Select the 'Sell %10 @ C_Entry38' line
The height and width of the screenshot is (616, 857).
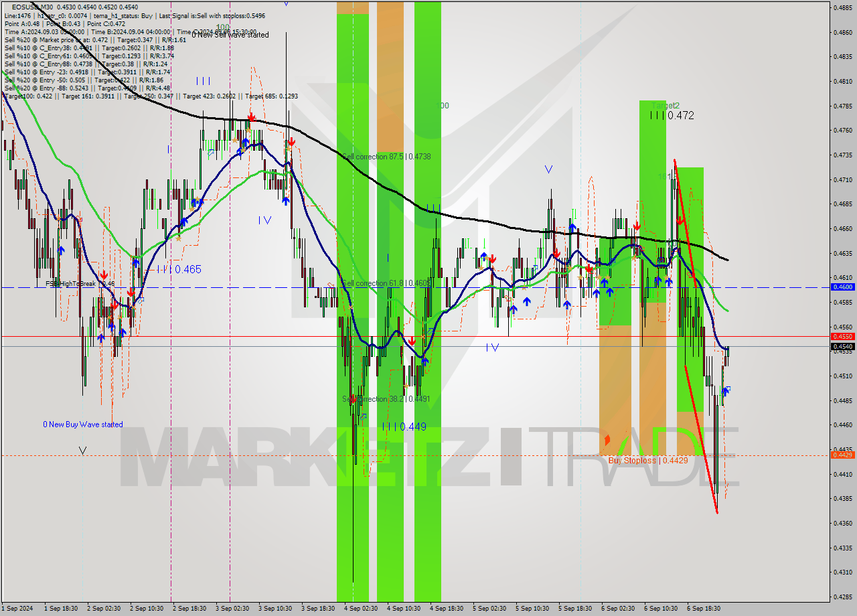[89, 48]
